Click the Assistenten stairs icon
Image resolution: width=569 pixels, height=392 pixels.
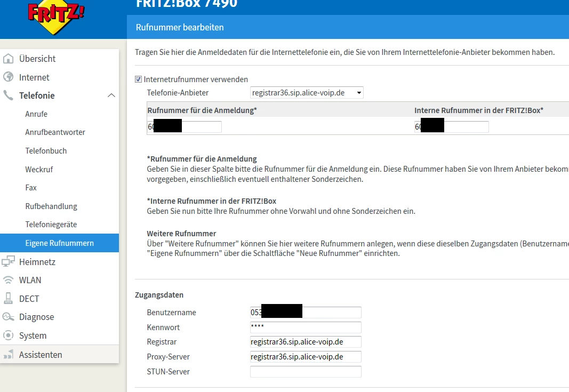(x=8, y=354)
